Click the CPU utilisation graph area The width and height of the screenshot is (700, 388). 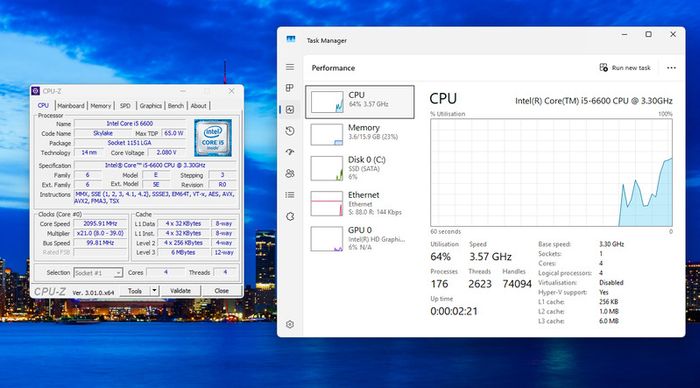coord(551,172)
